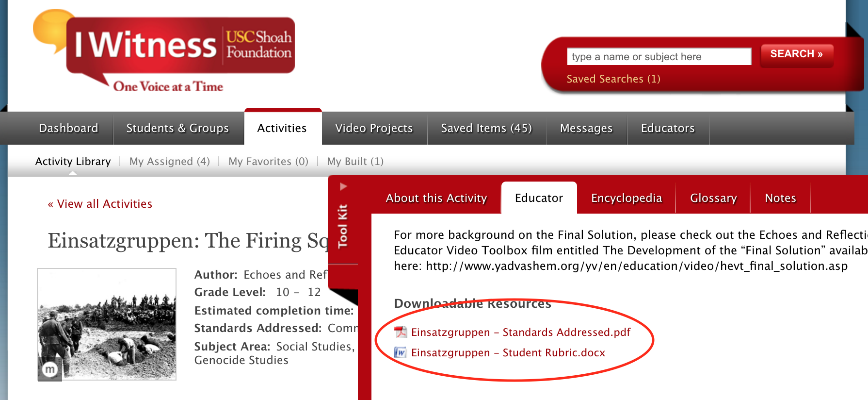Open the Einsatzgruppen activity thumbnail photo
The height and width of the screenshot is (400, 868).
tap(107, 324)
